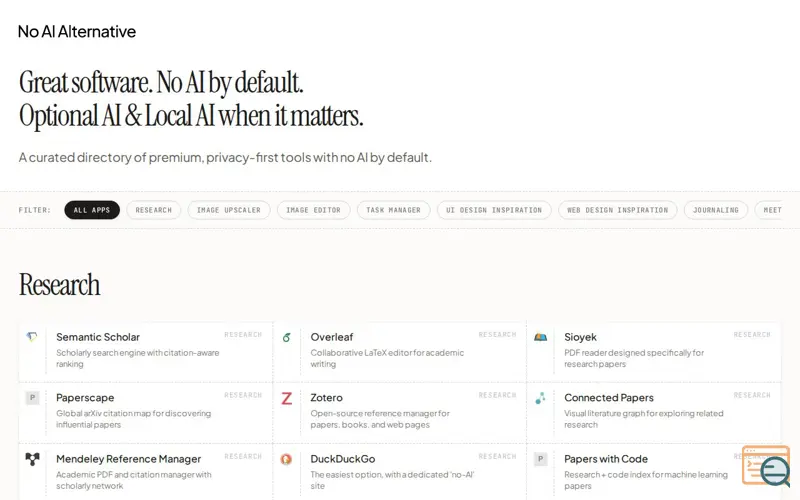Click the Zotero red Z icon
The image size is (800, 500).
tap(287, 398)
